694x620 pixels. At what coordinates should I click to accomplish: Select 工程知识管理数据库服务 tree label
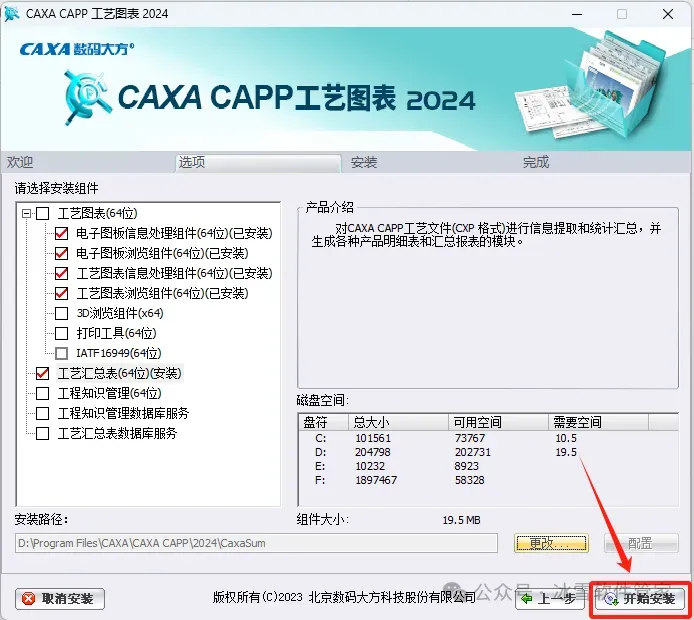pyautogui.click(x=123, y=413)
